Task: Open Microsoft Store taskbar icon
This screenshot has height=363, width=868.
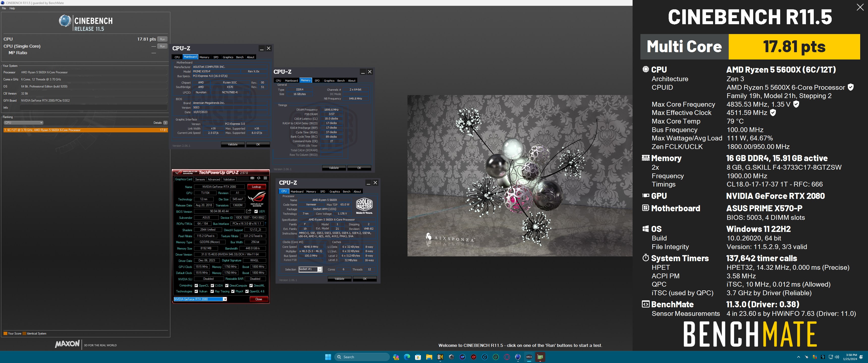Action: point(418,357)
